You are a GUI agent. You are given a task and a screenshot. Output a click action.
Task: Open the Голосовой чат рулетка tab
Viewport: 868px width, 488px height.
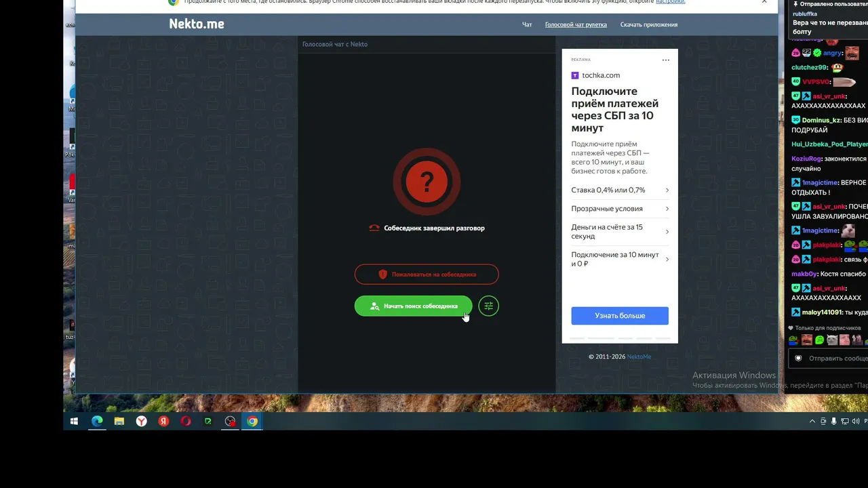pos(576,25)
